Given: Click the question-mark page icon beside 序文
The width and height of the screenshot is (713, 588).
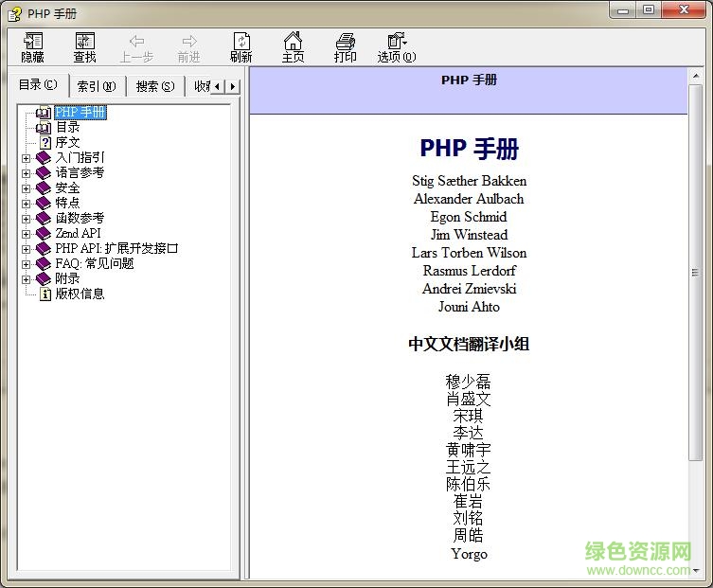Looking at the screenshot, I should tap(45, 142).
